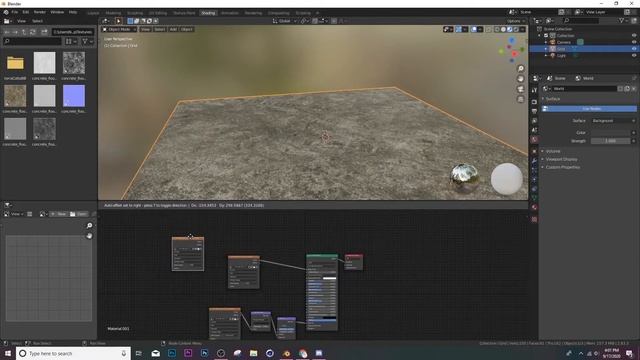Click the file browser path field
Viewport: 640px width, 360px height.
tap(73, 32)
